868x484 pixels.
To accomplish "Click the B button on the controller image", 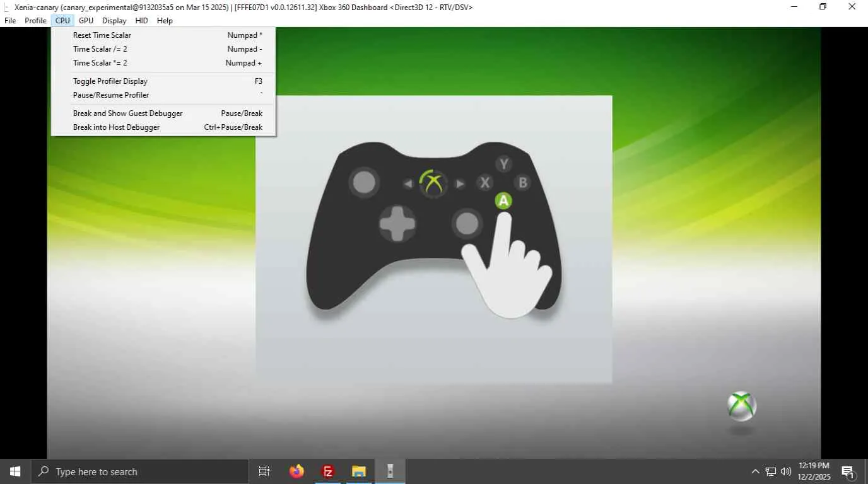I will coord(522,183).
